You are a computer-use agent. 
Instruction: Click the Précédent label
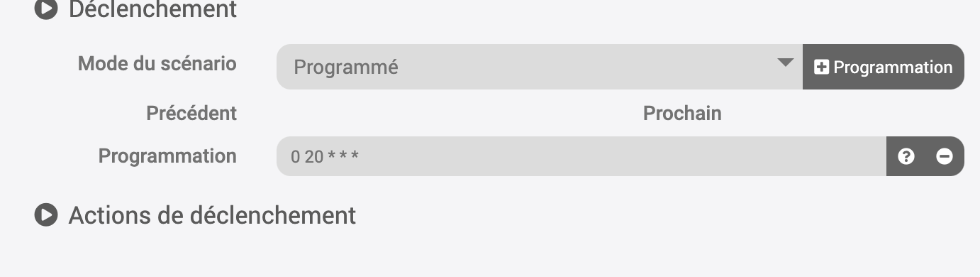(x=191, y=113)
